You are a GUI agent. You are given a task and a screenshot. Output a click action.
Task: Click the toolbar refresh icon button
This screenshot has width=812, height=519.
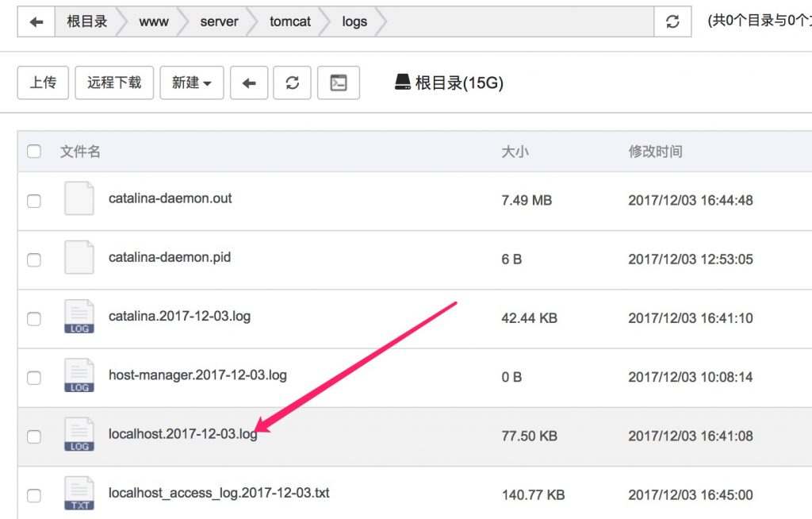point(292,83)
